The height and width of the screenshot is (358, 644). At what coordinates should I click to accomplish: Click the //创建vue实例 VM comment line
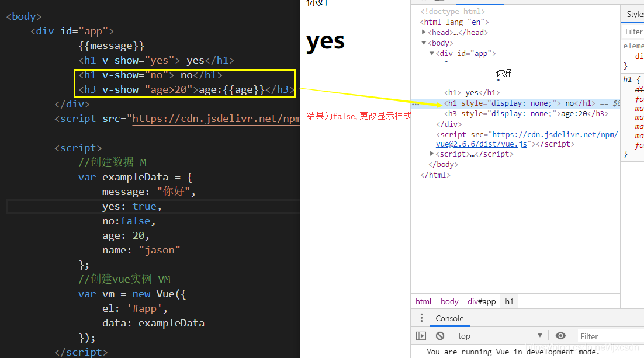(x=124, y=279)
